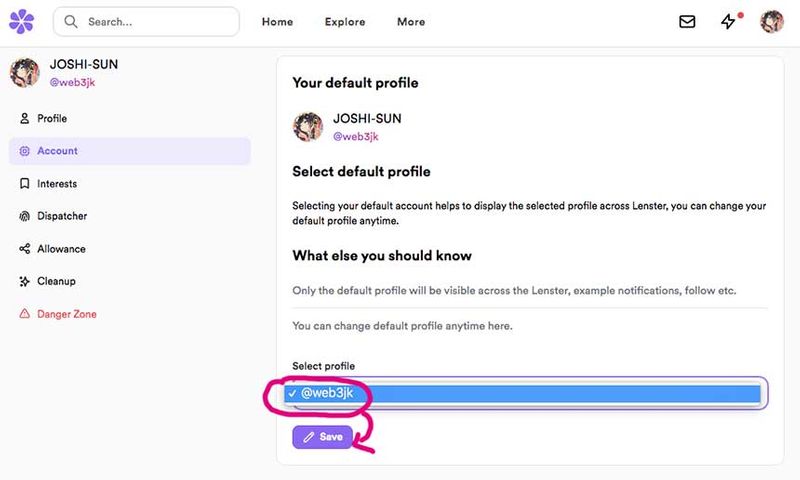The height and width of the screenshot is (480, 800).
Task: Open the Select profile dropdown
Action: point(528,393)
